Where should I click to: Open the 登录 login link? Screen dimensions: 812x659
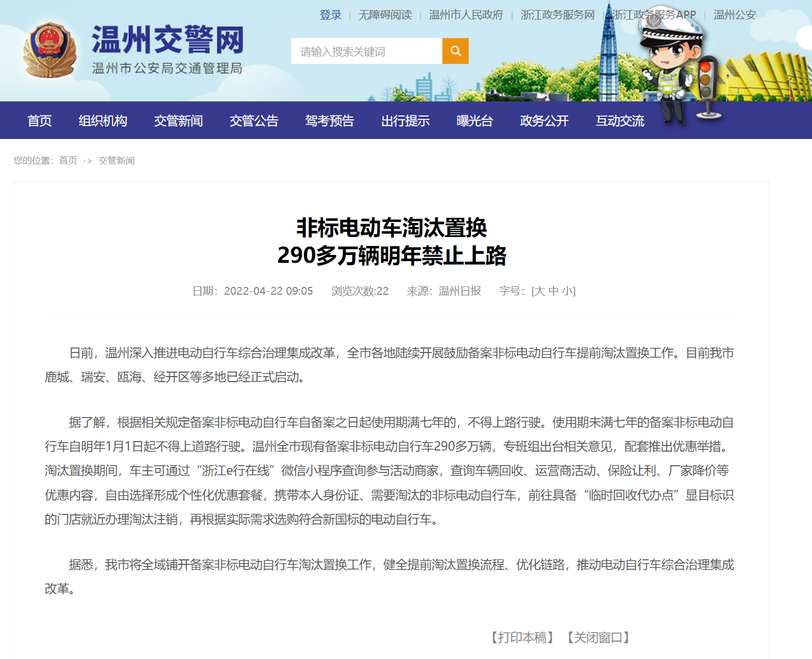(330, 15)
